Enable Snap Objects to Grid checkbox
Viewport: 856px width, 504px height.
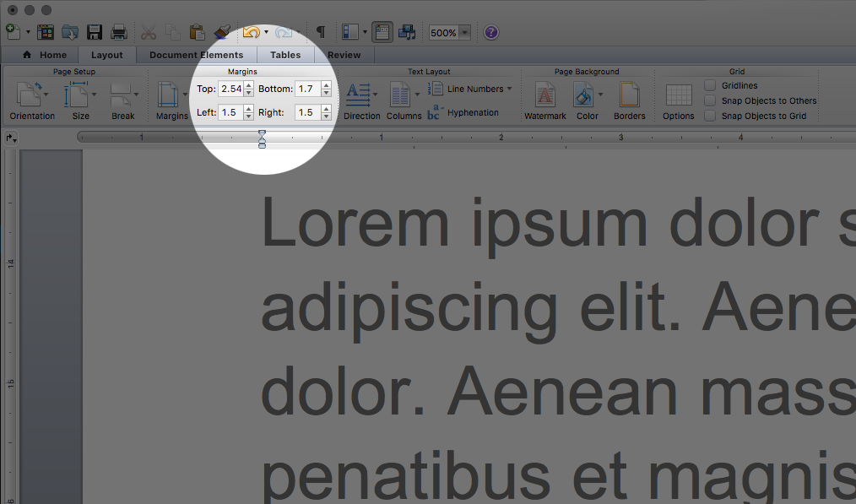coord(710,116)
